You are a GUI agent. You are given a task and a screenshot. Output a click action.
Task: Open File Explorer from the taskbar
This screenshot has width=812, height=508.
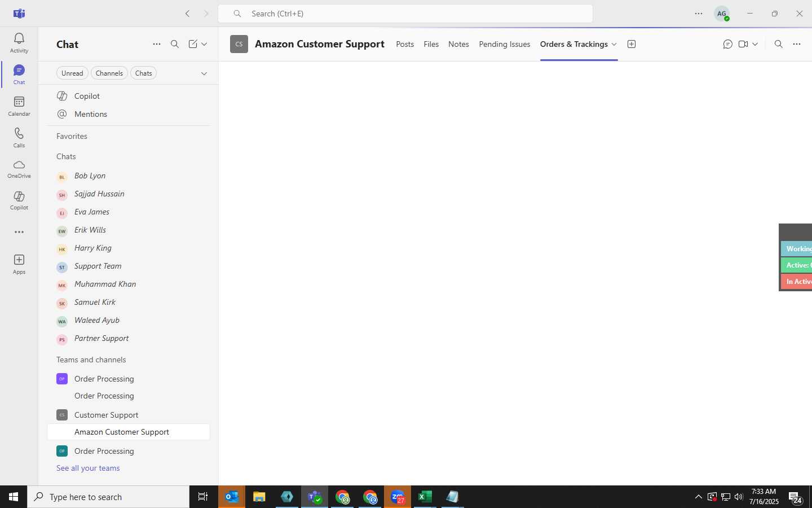pos(259,497)
